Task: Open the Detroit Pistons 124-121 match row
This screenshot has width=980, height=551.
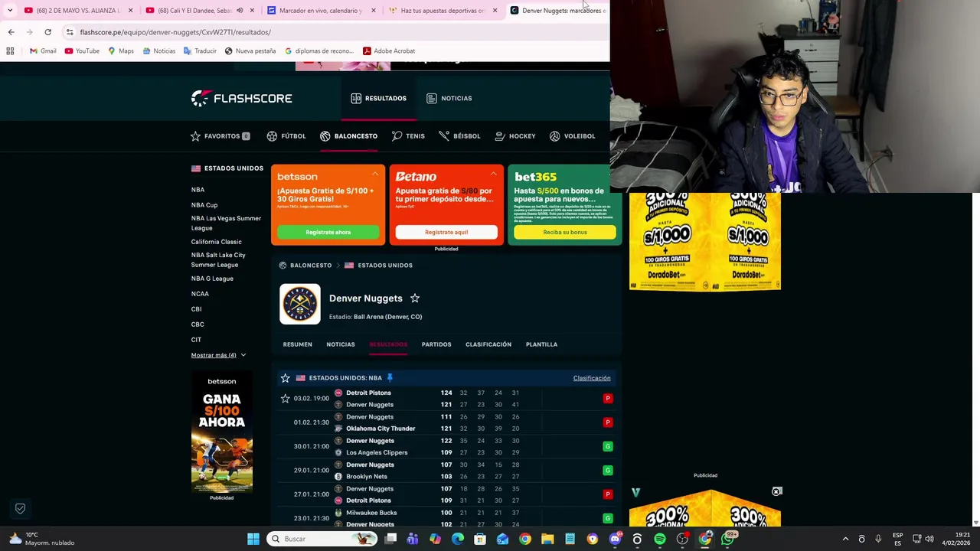Action: pos(446,399)
